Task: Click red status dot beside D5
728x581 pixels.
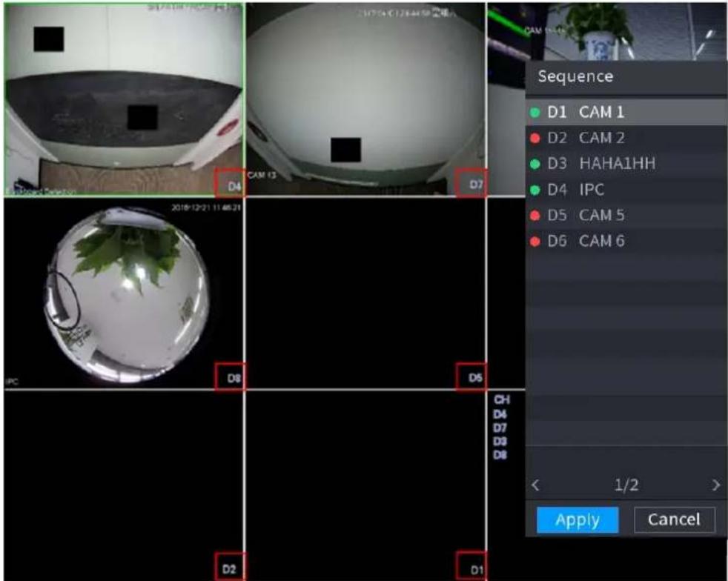Action: 535,216
